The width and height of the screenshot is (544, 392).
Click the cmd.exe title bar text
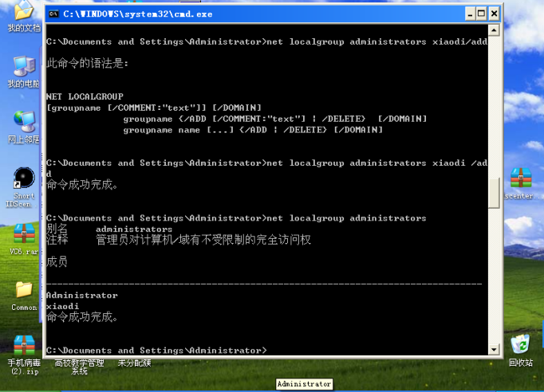tap(138, 14)
